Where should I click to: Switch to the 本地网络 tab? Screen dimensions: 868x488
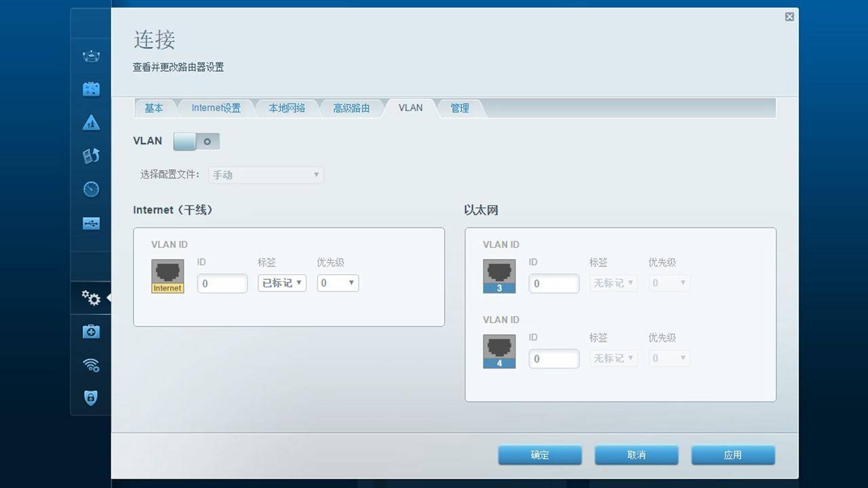pyautogui.click(x=287, y=107)
